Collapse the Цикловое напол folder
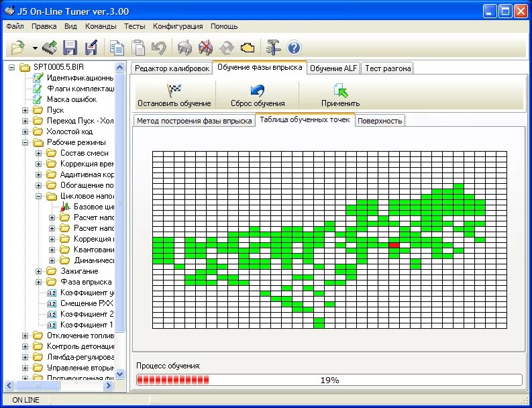This screenshot has height=408, width=532. [x=39, y=196]
